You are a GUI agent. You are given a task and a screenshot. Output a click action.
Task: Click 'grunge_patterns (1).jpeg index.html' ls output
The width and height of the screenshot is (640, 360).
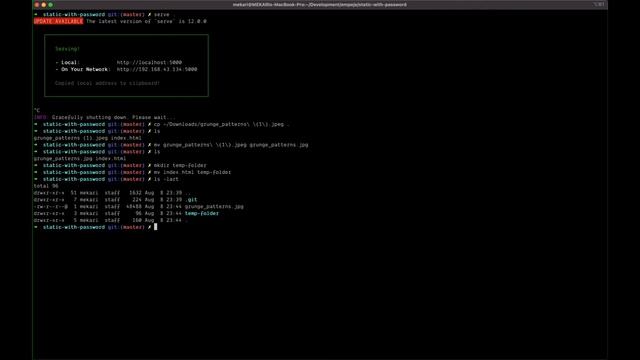[x=88, y=138]
